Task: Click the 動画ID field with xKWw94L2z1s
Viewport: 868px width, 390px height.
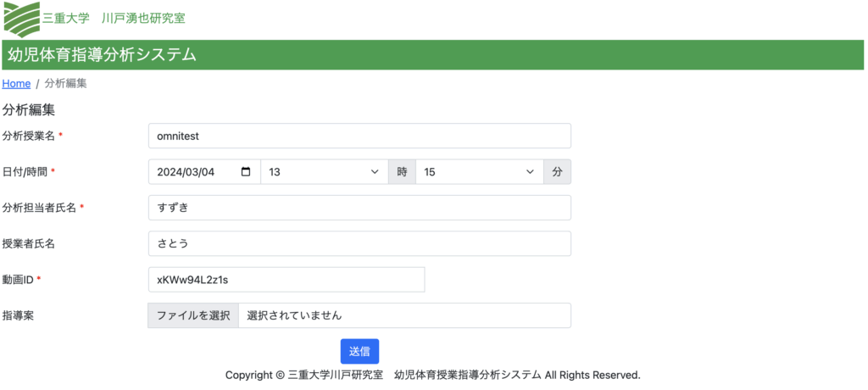Action: [x=286, y=280]
